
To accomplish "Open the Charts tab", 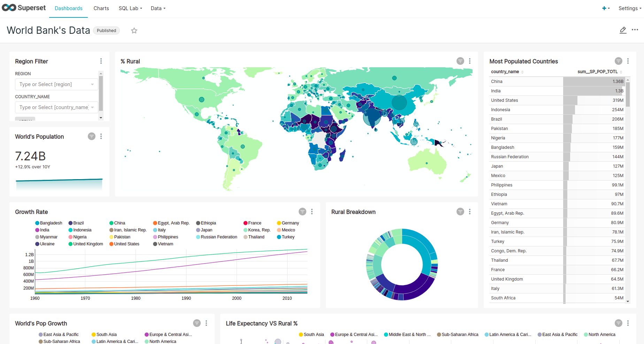I will [x=101, y=8].
